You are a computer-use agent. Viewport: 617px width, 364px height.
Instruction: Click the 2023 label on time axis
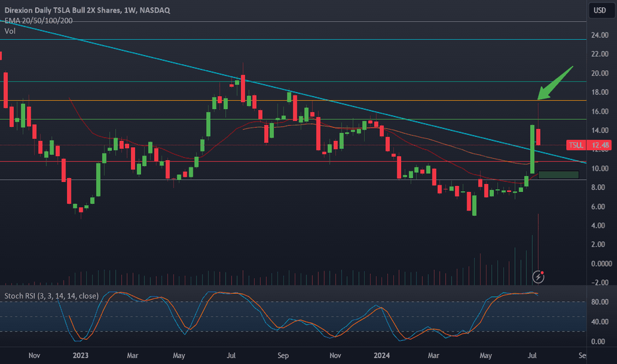(81, 355)
